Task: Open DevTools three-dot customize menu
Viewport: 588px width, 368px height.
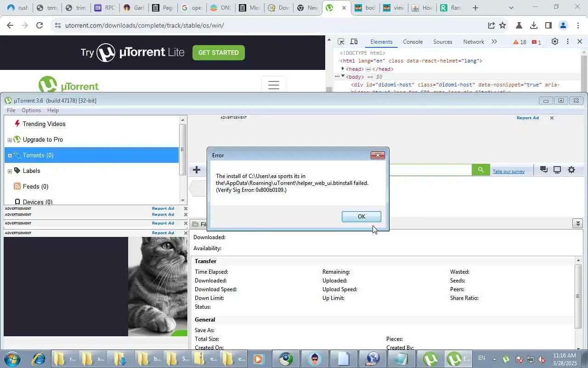Action: [x=568, y=41]
